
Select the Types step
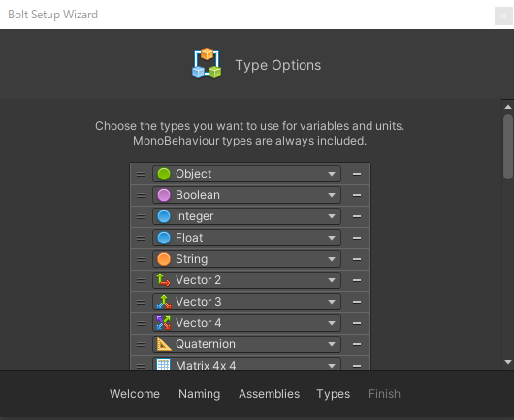[334, 394]
